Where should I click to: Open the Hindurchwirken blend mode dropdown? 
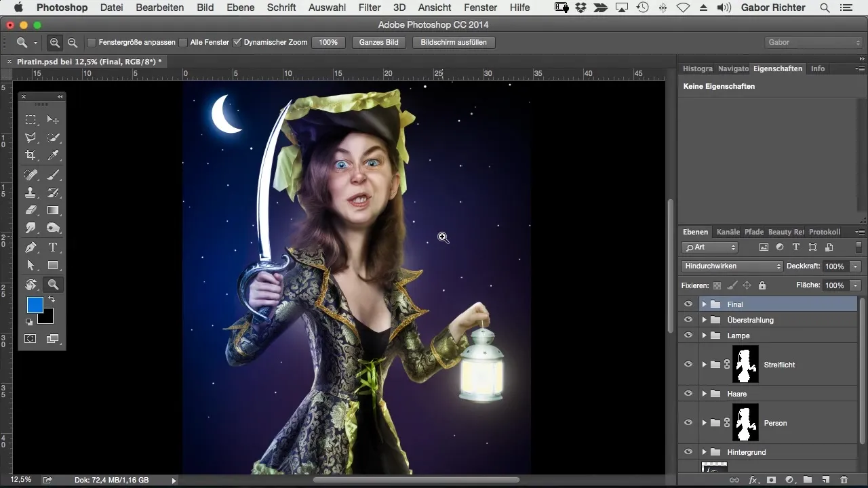[732, 266]
